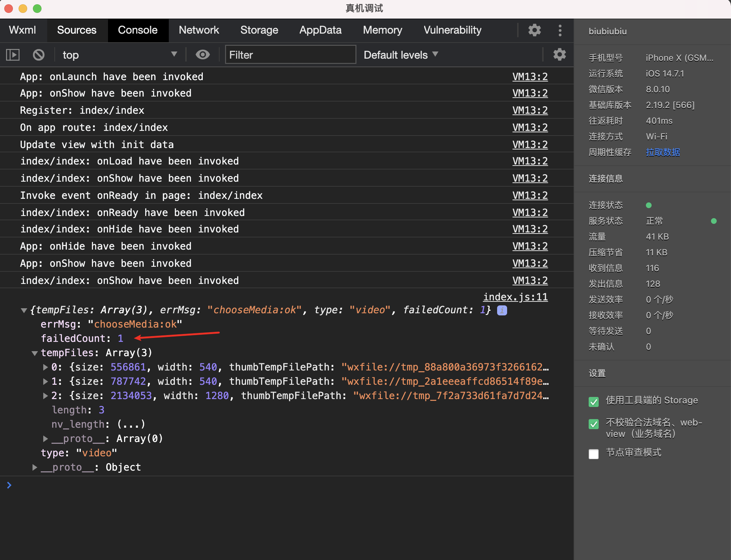Viewport: 731px width, 560px height.
Task: Switch to the AppData tab
Action: [x=320, y=30]
